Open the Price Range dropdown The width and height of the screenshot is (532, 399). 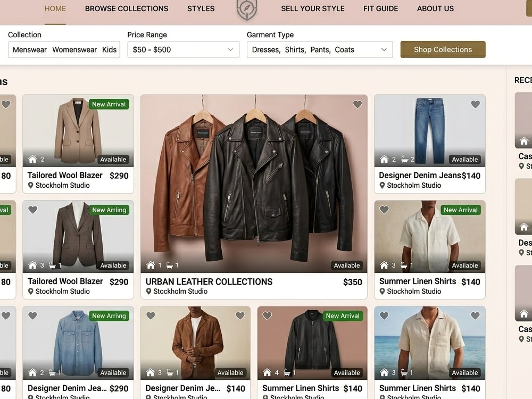click(x=183, y=49)
